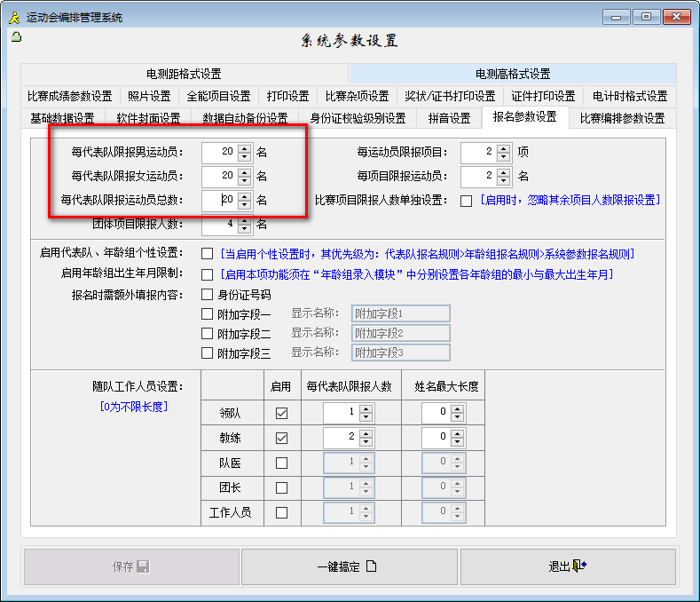Click the application icon in the title bar

tap(14, 17)
